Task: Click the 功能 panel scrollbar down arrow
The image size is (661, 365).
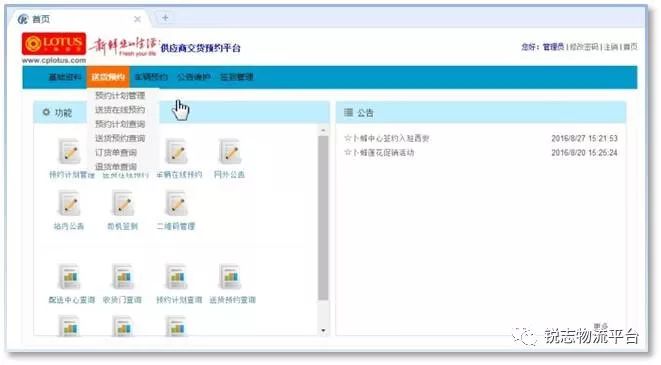Action: pos(323,330)
